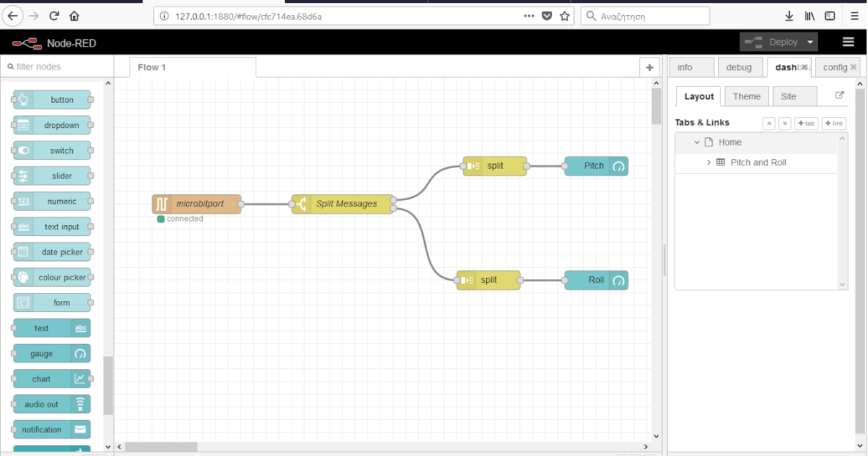This screenshot has height=456, width=868.
Task: Select the switch node in the palette
Action: [x=51, y=150]
